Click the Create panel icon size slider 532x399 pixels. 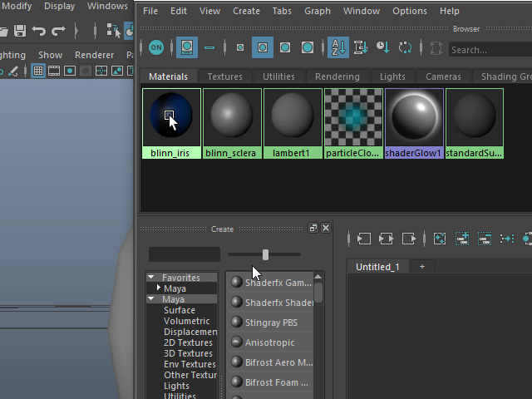pos(265,254)
